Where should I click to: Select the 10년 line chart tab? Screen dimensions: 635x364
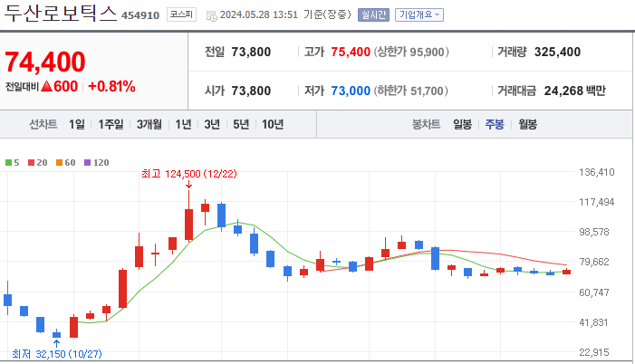click(x=273, y=124)
